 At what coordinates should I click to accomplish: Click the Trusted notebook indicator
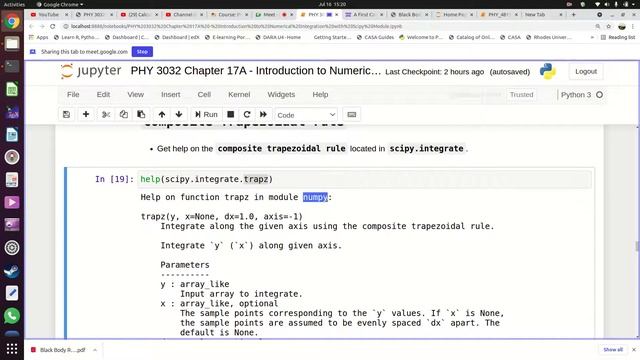pos(521,95)
